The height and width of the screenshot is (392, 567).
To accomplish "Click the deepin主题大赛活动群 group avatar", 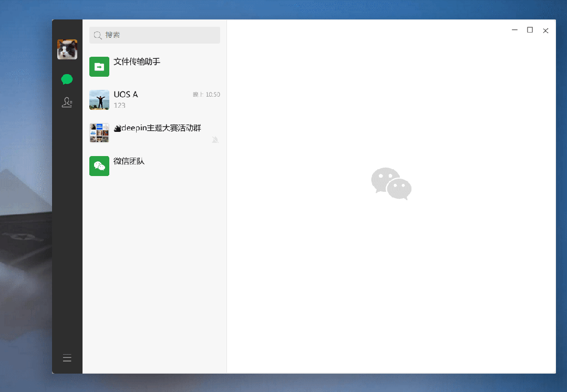I will coord(99,133).
